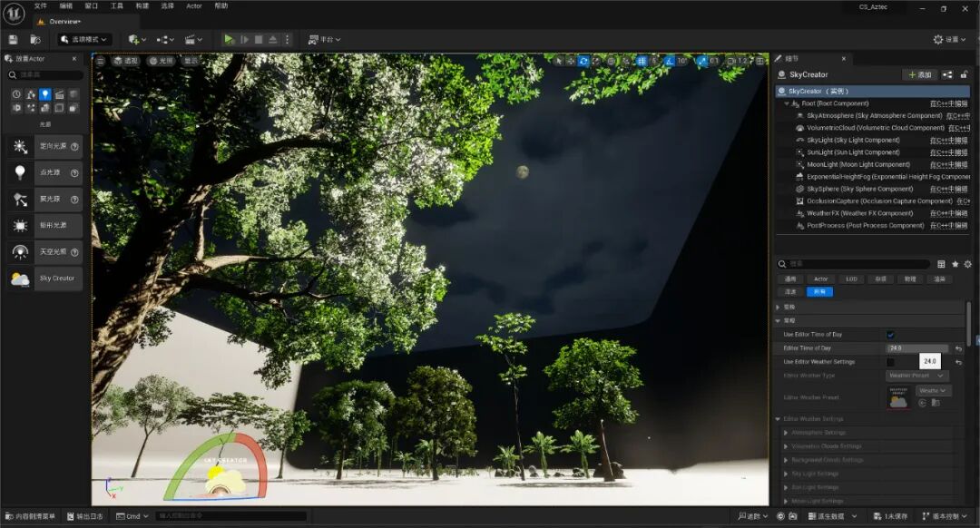980x528 pixels.
Task: Close the Place Actor panel
Action: 74,59
